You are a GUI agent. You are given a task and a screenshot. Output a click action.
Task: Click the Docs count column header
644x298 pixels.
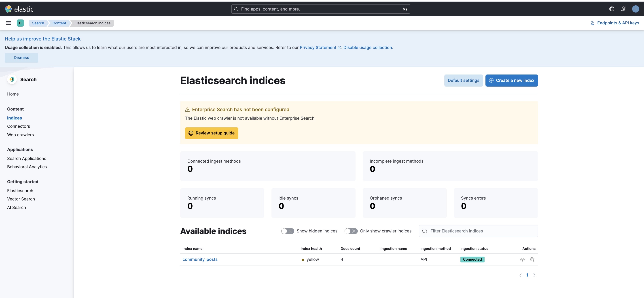(x=350, y=249)
